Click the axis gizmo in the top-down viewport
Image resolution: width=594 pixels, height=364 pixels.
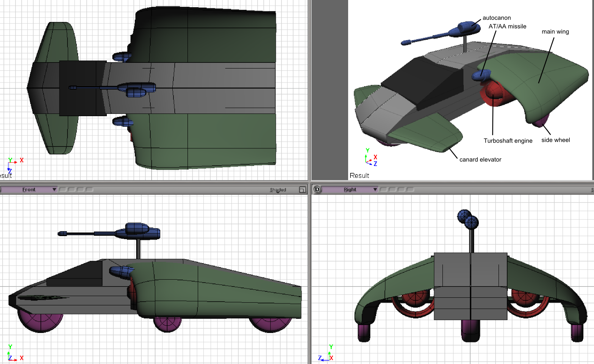[x=14, y=163]
